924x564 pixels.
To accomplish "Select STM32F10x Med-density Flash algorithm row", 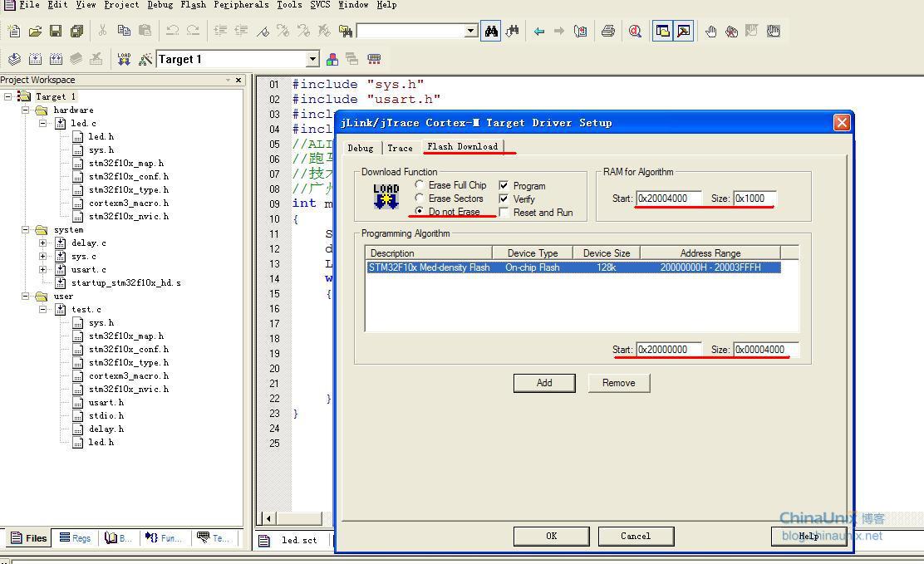I will (x=573, y=267).
